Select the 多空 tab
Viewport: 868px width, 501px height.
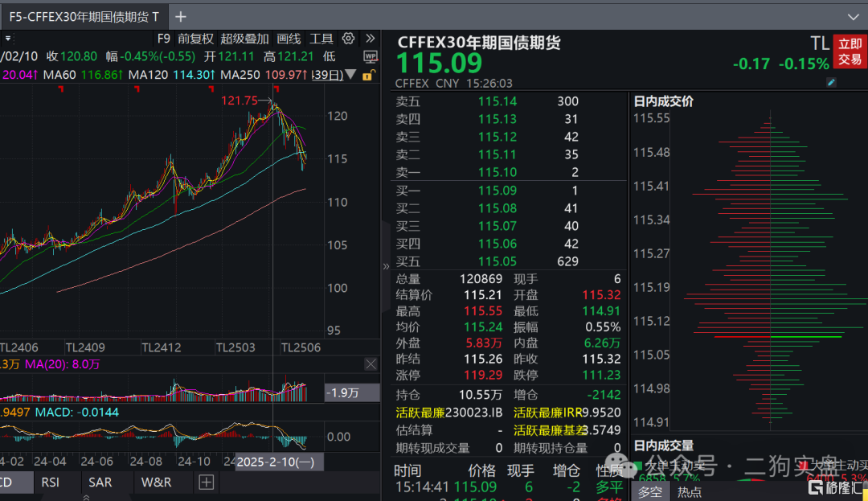[650, 491]
